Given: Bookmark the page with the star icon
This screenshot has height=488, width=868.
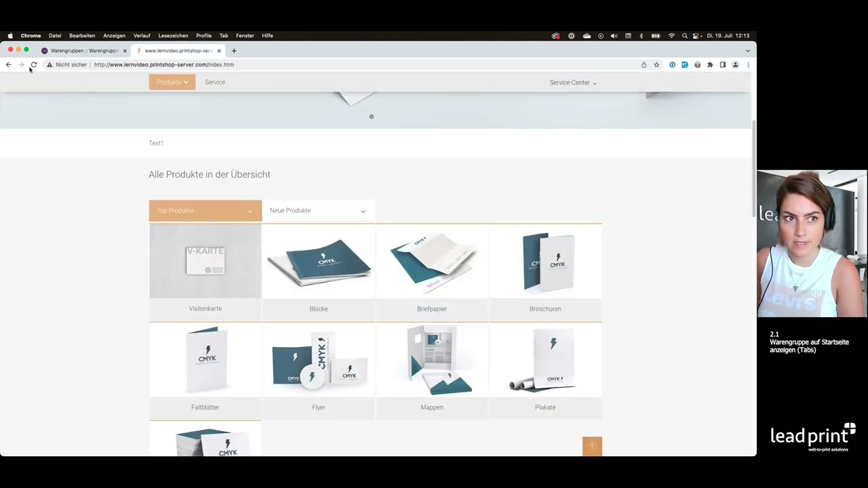Looking at the screenshot, I should pos(656,65).
